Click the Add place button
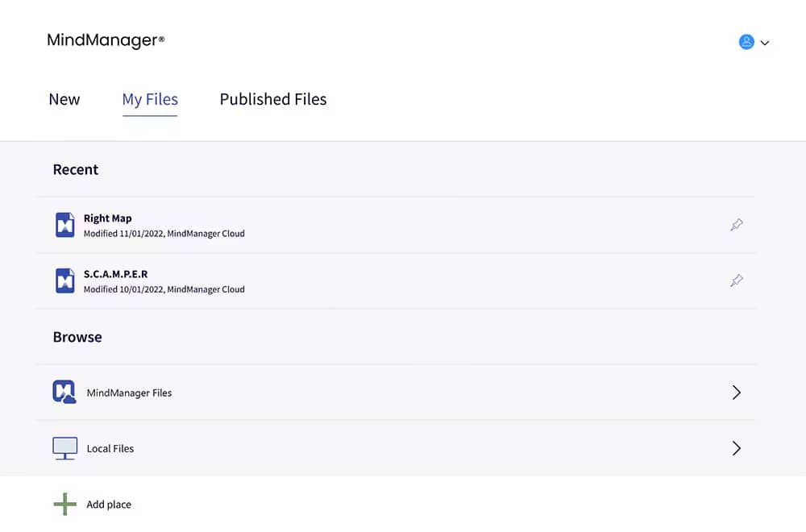The height and width of the screenshot is (532, 806). click(x=108, y=504)
